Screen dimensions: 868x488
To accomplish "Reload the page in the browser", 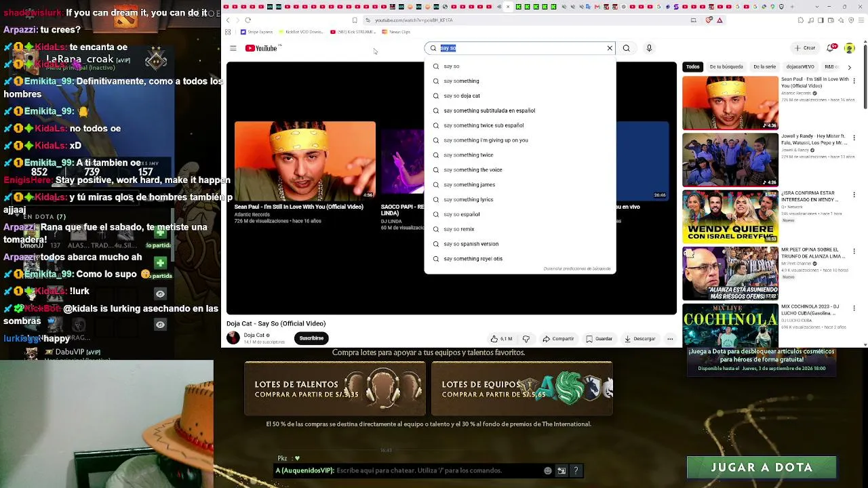I will pos(248,20).
